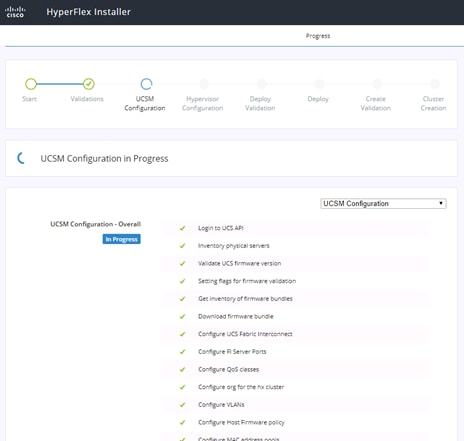Click checkmark next to Configure FI Server Ports
The width and height of the screenshot is (464, 441).
click(182, 352)
